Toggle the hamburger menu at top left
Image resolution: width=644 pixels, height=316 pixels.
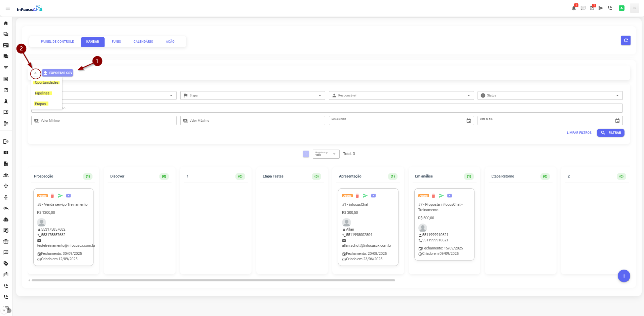tap(8, 8)
